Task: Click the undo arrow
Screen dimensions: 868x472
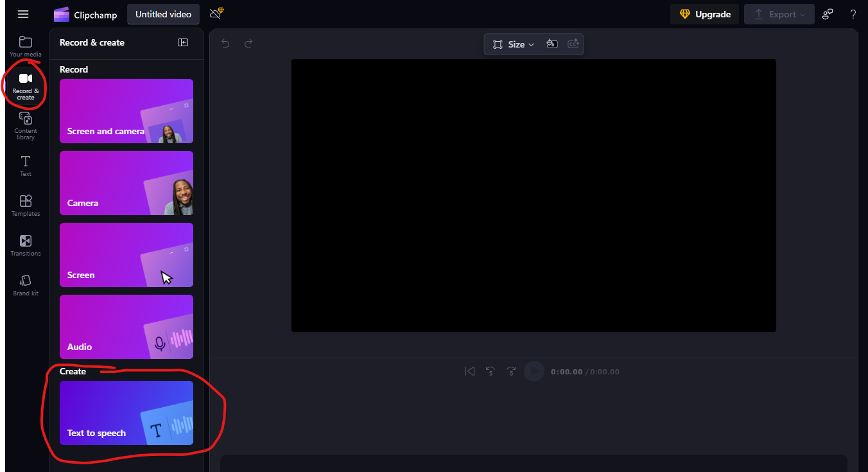Action: (225, 43)
